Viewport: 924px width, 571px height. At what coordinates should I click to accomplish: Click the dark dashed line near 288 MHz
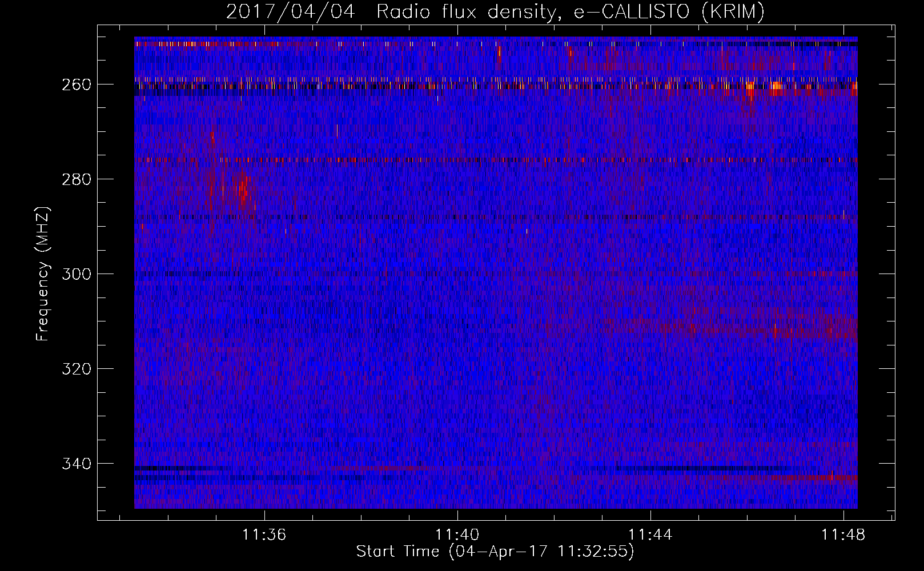click(496, 217)
